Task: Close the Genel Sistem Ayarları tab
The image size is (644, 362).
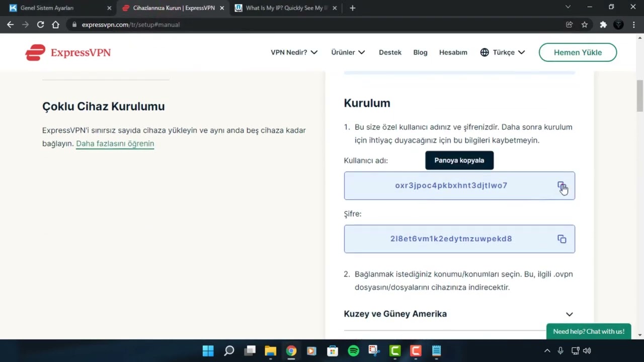Action: pyautogui.click(x=109, y=8)
